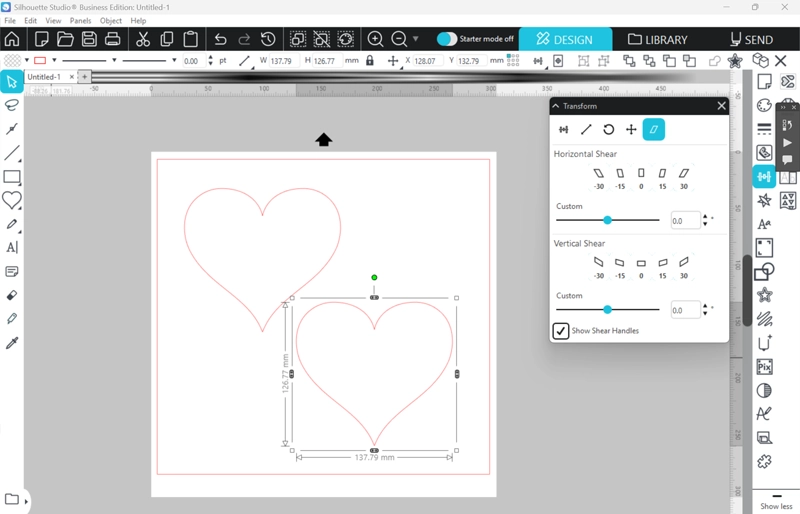Uncheck Show Shear Handles checkbox
800x514 pixels.
pos(562,331)
